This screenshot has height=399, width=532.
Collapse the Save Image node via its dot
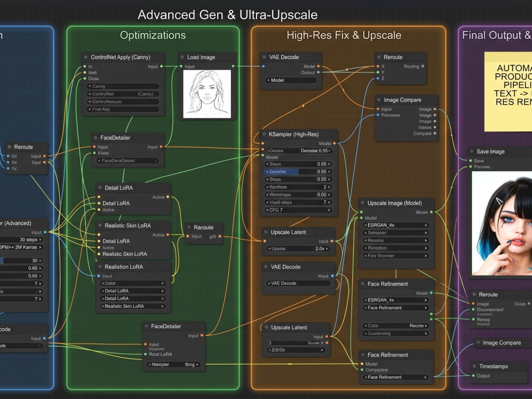coord(471,152)
